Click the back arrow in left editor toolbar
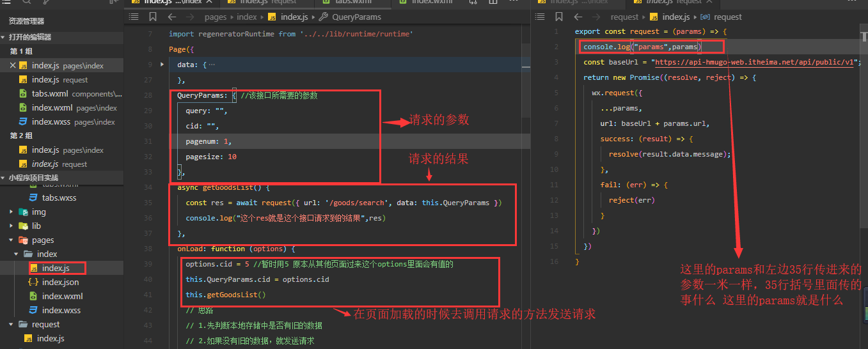Viewport: 868px width, 349px height. [x=172, y=17]
